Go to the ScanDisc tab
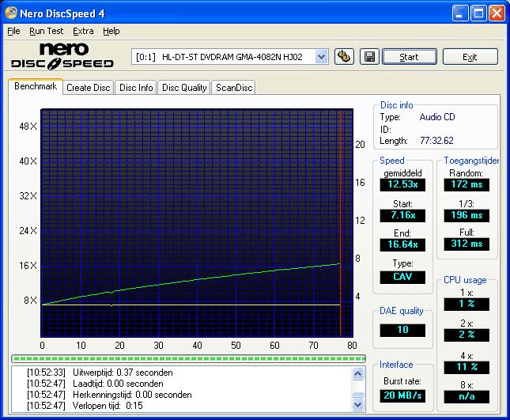The width and height of the screenshot is (510, 420). pos(234,88)
